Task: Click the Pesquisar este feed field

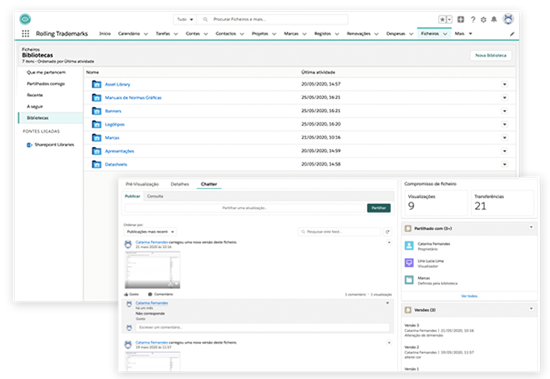Action: click(x=340, y=232)
